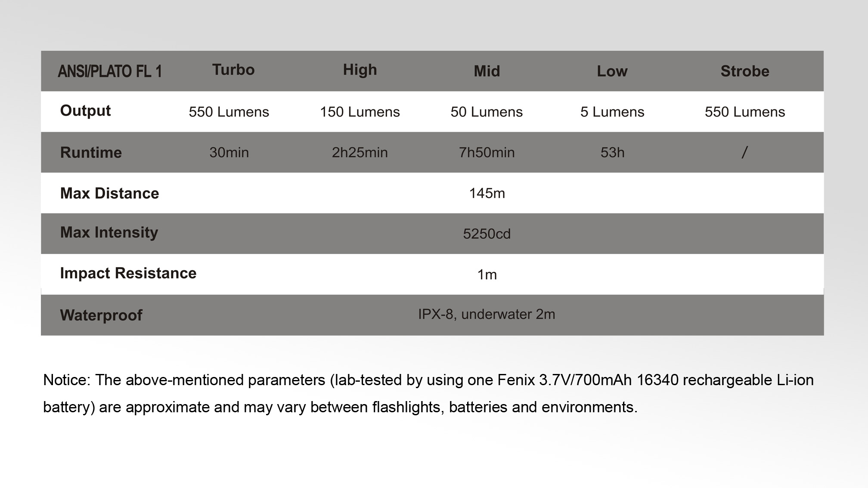Select the 5 Lumens output value

coord(612,112)
